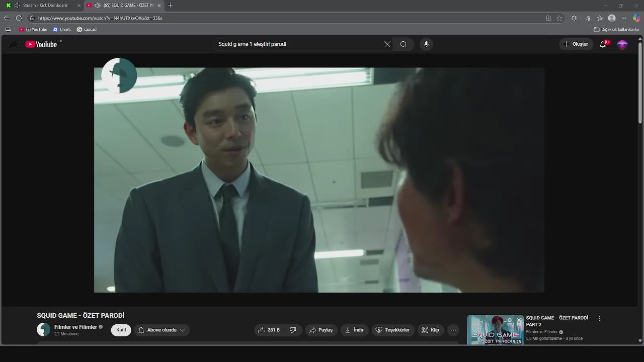
Task: Reload the page with refresh icon
Action: (19, 18)
